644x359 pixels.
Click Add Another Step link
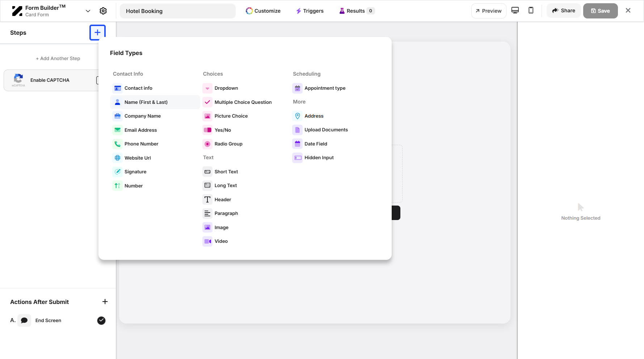click(x=58, y=59)
